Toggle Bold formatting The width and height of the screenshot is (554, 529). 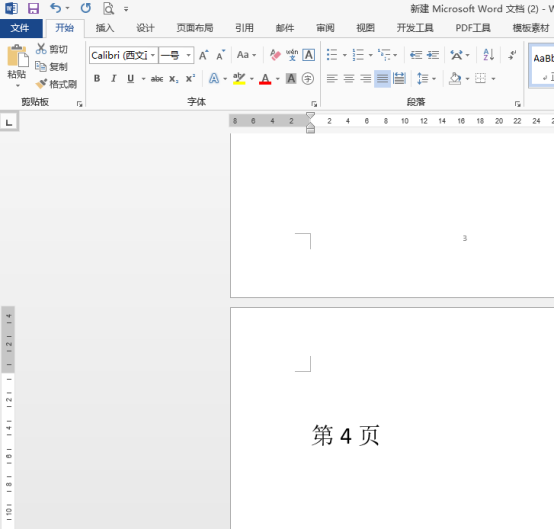[97, 78]
